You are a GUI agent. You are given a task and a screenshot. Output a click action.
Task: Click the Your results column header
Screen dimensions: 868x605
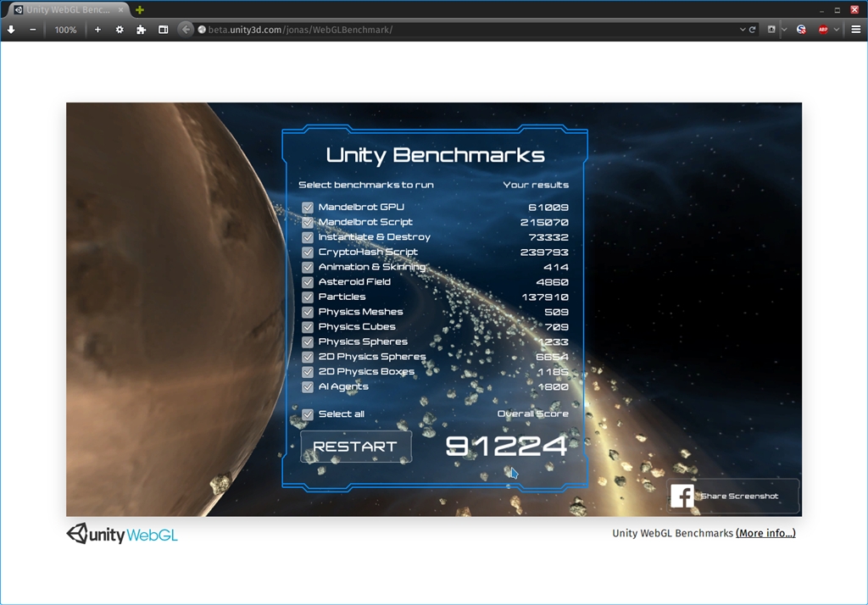(x=536, y=185)
